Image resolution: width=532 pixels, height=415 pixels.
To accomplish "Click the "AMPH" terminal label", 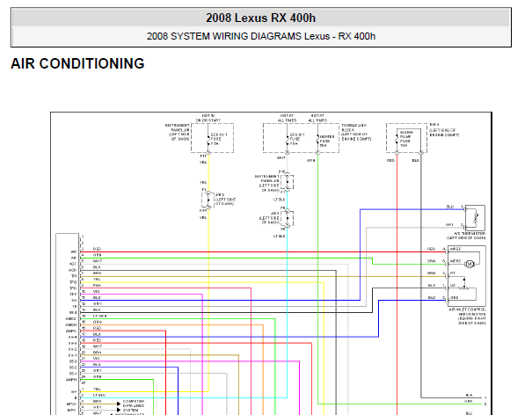I will (71, 380).
